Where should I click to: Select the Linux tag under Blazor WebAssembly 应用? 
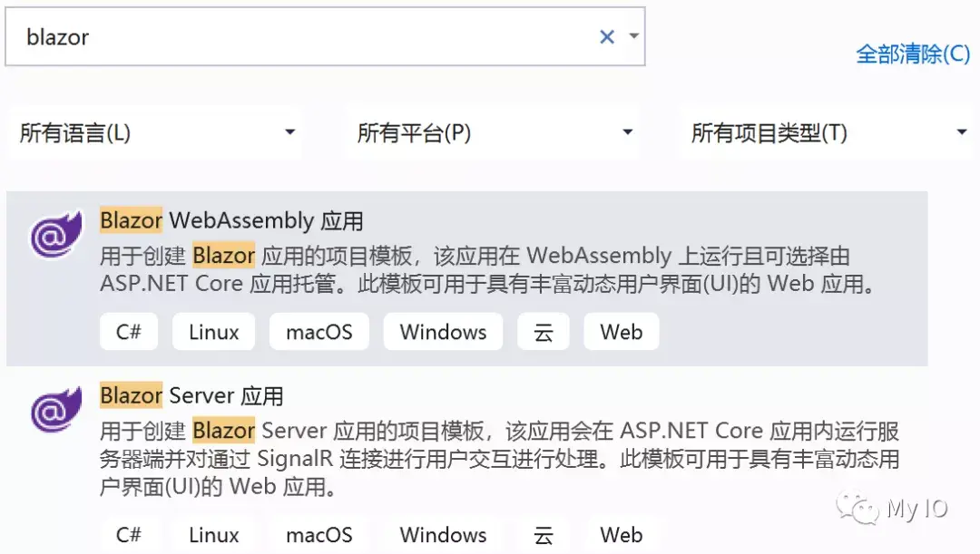(x=213, y=332)
